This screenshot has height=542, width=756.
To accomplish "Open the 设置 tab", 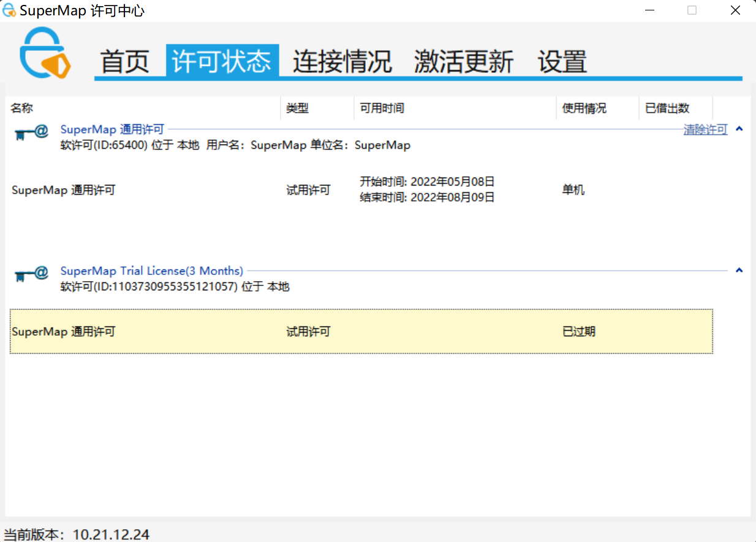I will (562, 61).
